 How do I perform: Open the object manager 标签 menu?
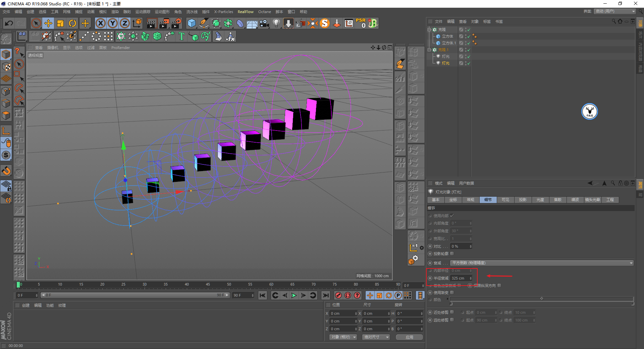487,21
